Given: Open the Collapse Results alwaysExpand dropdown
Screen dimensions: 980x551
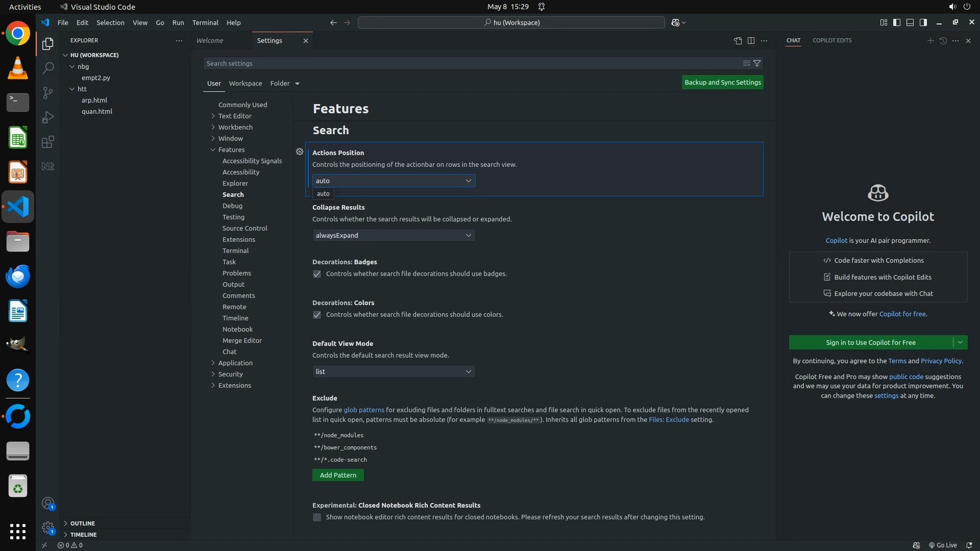Looking at the screenshot, I should click(394, 235).
